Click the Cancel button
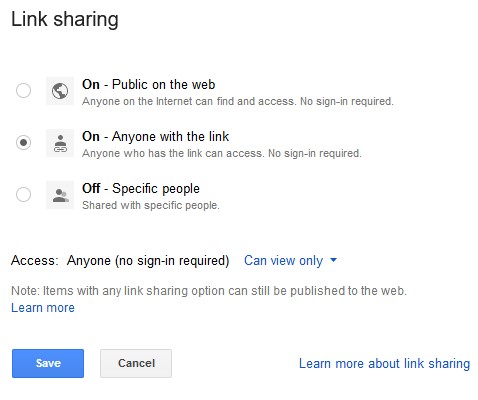The image size is (478, 400). (x=136, y=363)
